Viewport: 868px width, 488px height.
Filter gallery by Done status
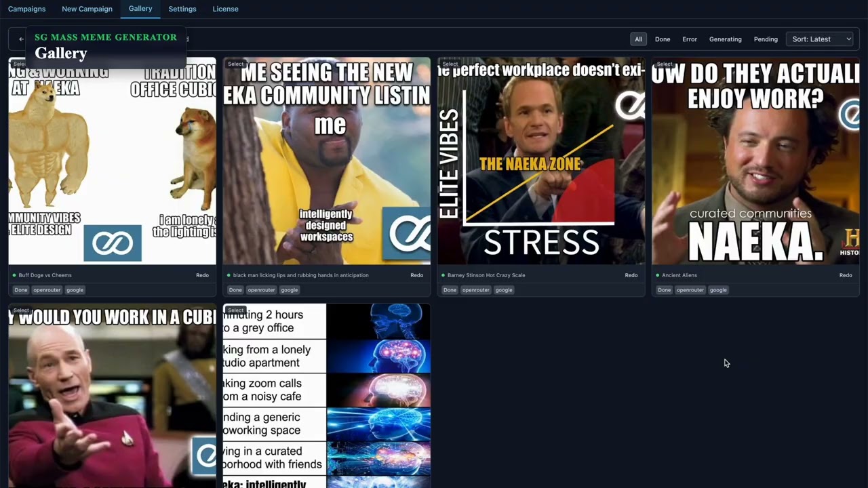click(663, 39)
